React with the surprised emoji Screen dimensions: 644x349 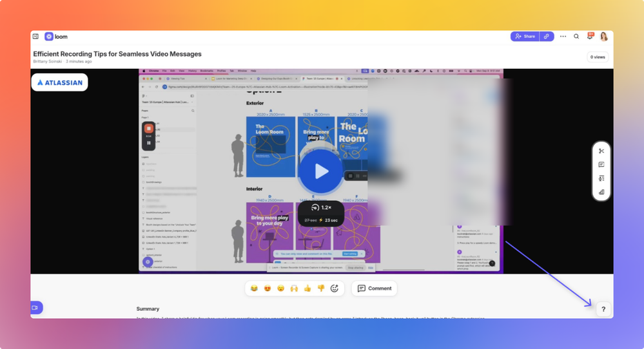(280, 288)
